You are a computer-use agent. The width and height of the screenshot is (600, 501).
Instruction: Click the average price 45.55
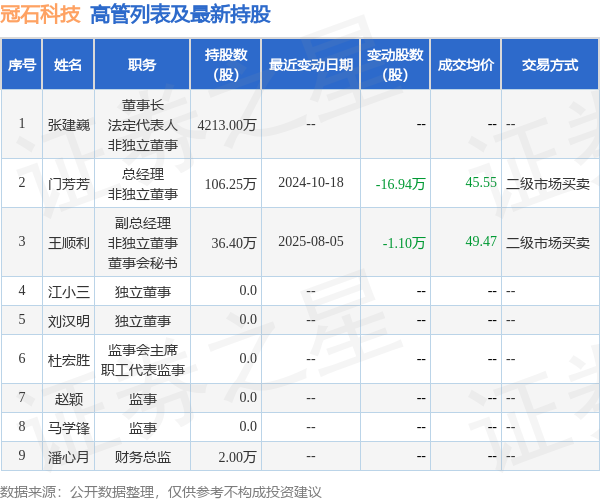[x=481, y=182]
